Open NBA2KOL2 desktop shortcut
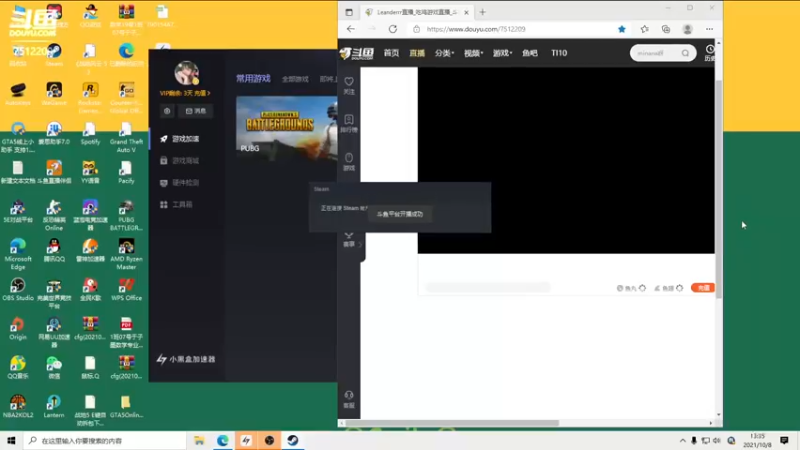Screen dimensions: 800x450 coord(18,406)
